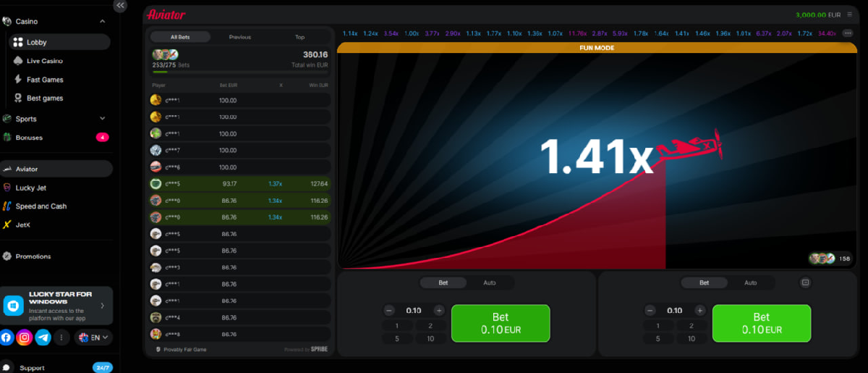Open the All Bets tab
This screenshot has height=373, width=868.
click(180, 37)
